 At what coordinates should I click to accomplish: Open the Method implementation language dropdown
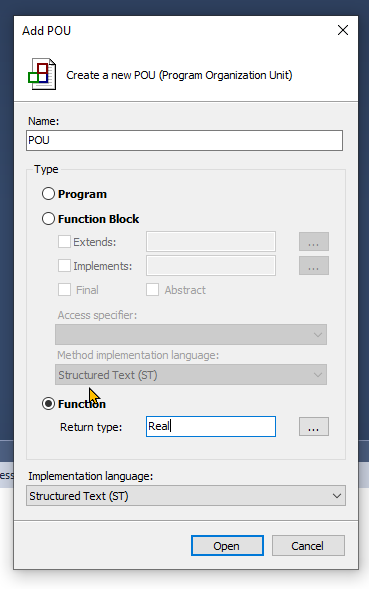tap(191, 375)
